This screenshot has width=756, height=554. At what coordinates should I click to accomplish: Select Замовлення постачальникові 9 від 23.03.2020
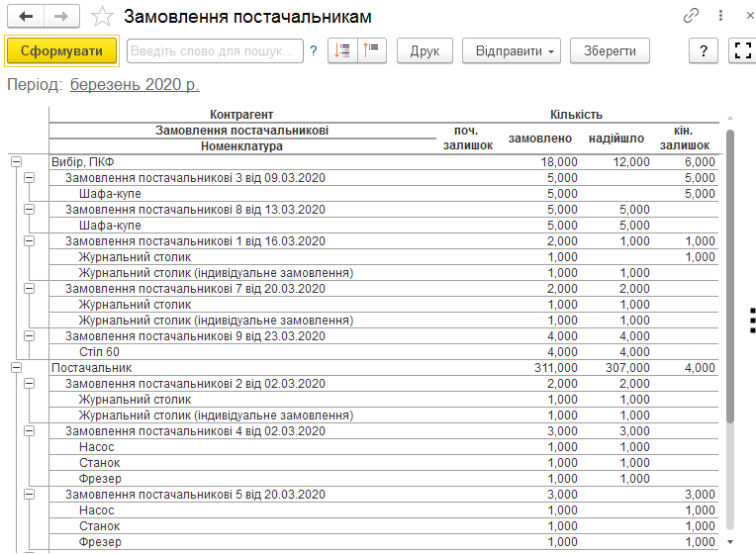(x=195, y=336)
